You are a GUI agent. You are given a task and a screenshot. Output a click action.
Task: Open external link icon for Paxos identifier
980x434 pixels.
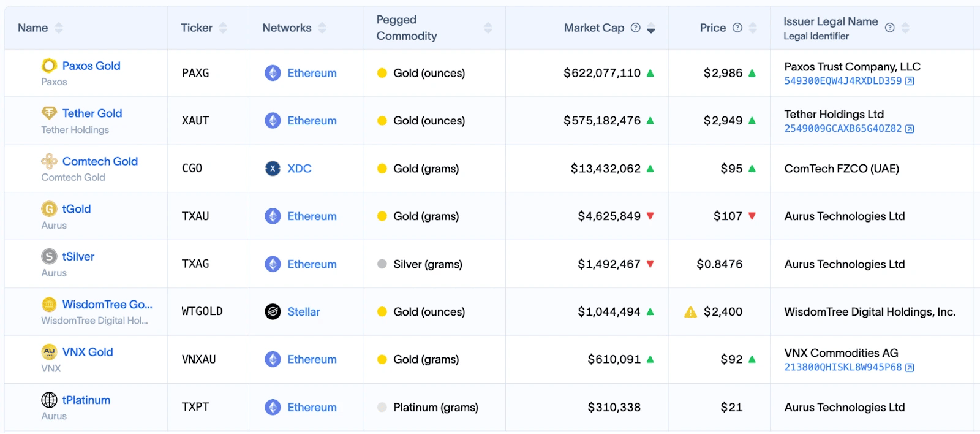point(910,81)
